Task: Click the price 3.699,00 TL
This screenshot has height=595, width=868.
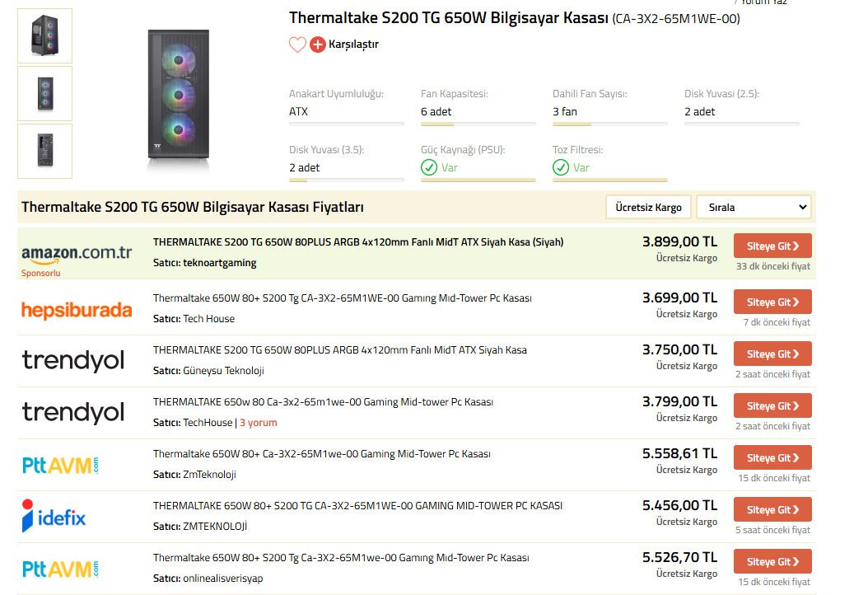Action: pos(679,298)
